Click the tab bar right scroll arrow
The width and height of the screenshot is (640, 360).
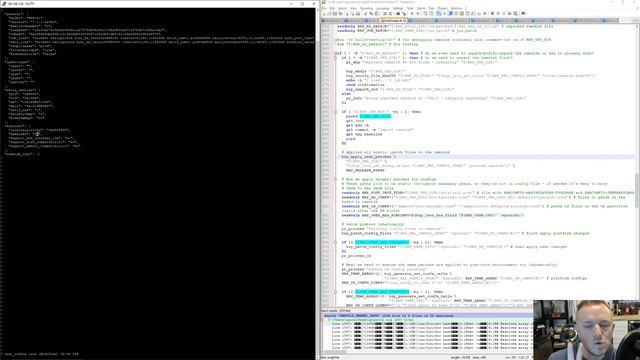coord(638,20)
